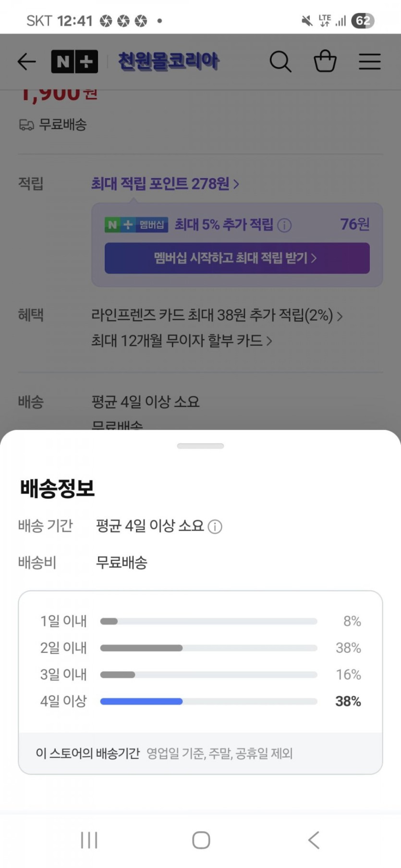Open Naver Plus N+ logo

coord(74,61)
